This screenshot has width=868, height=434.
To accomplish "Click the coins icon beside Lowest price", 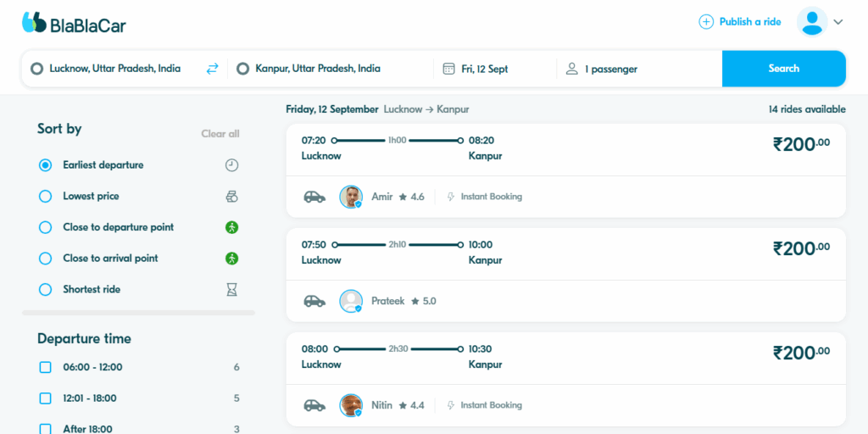I will tap(231, 197).
